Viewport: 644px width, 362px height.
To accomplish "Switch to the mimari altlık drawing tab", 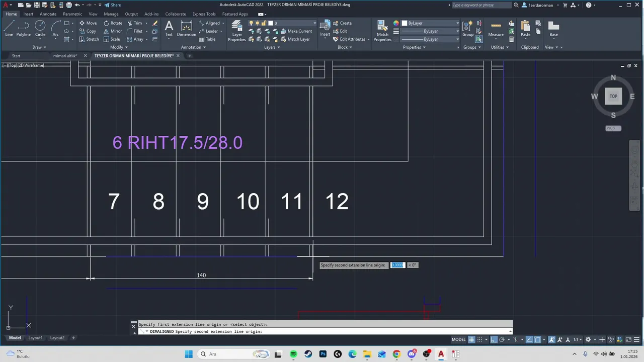I will 65,56.
